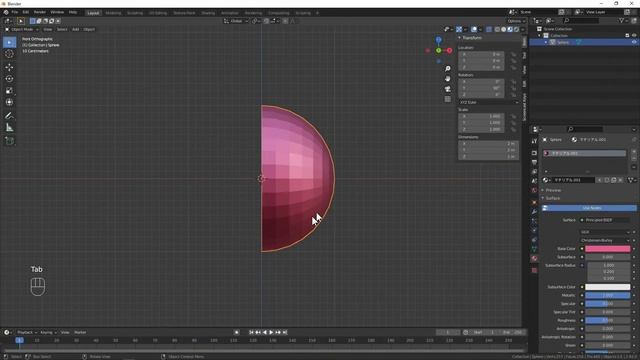The width and height of the screenshot is (640, 360).
Task: Jump to timeline start button
Action: [x=251, y=333]
